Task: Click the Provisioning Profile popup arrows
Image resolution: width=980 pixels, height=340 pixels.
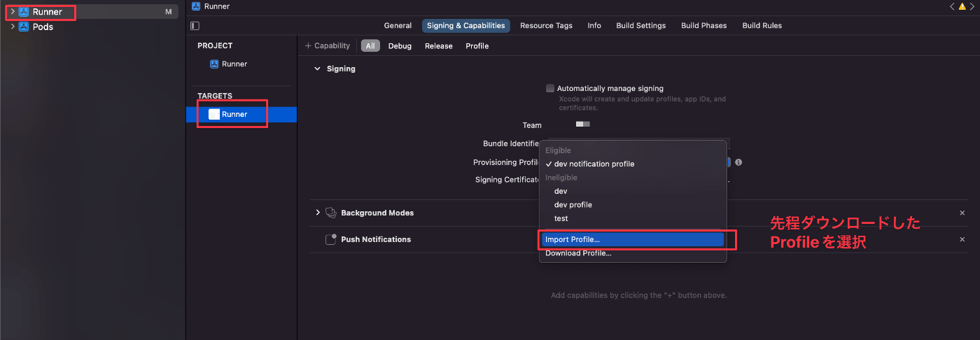Action: pyautogui.click(x=728, y=162)
